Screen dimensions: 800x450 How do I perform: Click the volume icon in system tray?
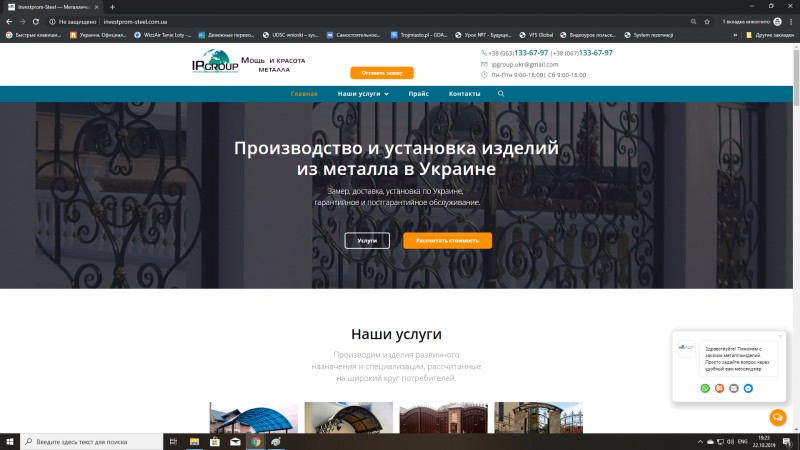point(730,442)
